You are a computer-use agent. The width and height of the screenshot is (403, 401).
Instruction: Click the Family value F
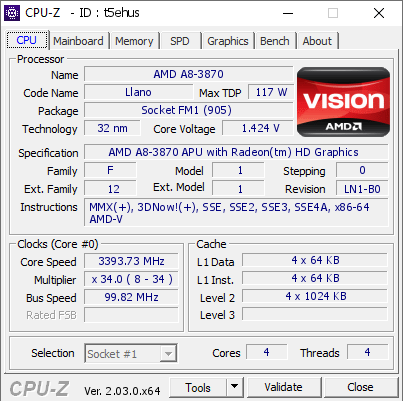(x=110, y=170)
